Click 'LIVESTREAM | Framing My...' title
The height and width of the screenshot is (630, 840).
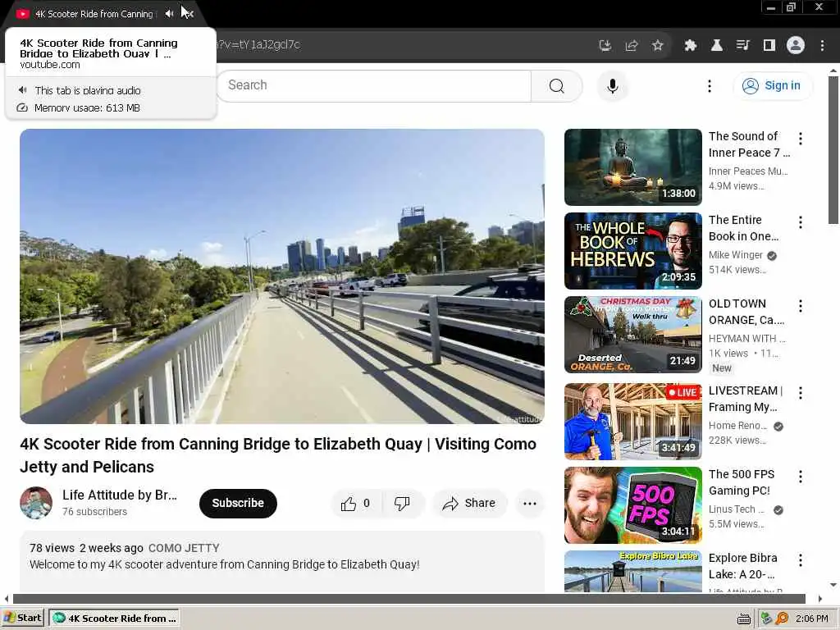coord(746,399)
